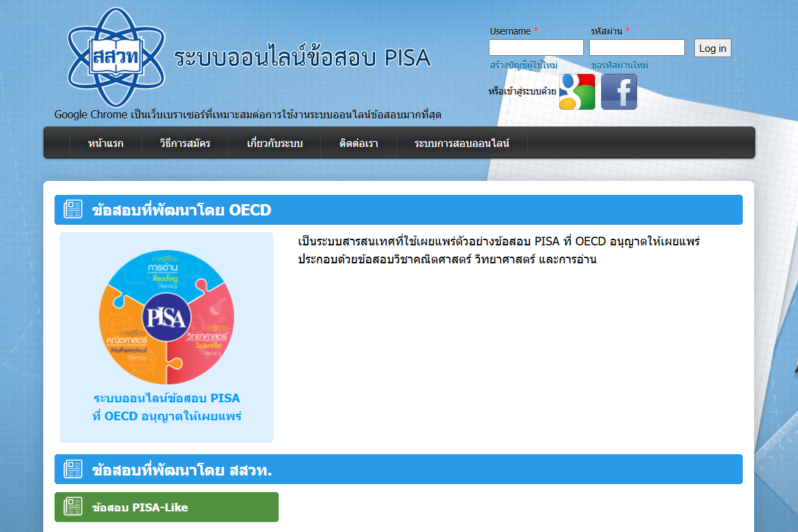Screen dimensions: 798x532
Task: Click the OECD description paragraph starting เป็นระบบสารสนเทศ
Action: pos(499,250)
